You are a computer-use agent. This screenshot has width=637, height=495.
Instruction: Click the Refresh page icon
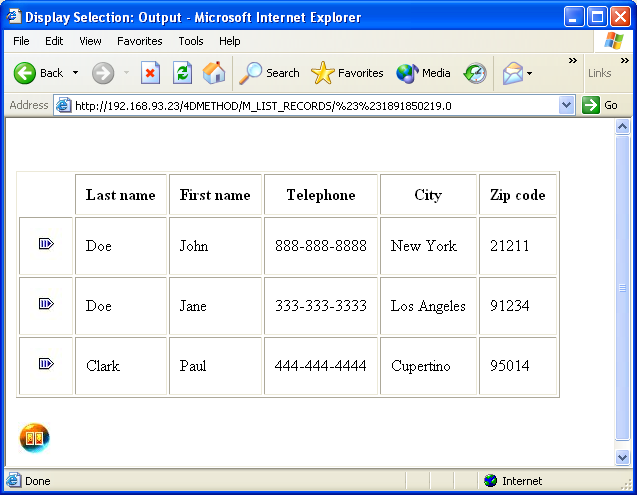coord(182,73)
